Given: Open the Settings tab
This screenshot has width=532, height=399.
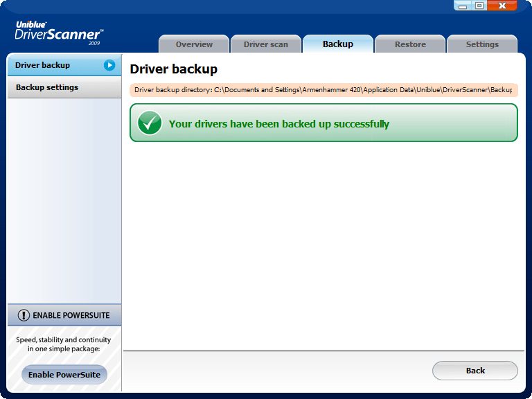Looking at the screenshot, I should 482,44.
